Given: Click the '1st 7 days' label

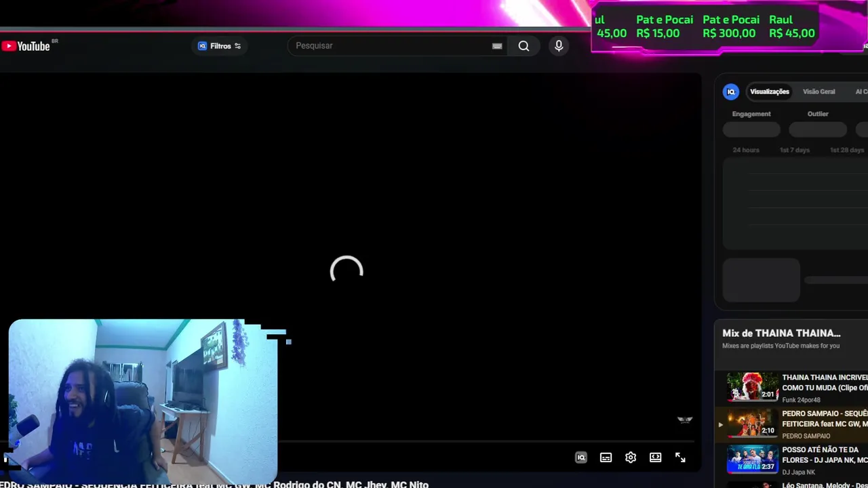Looking at the screenshot, I should coord(795,150).
